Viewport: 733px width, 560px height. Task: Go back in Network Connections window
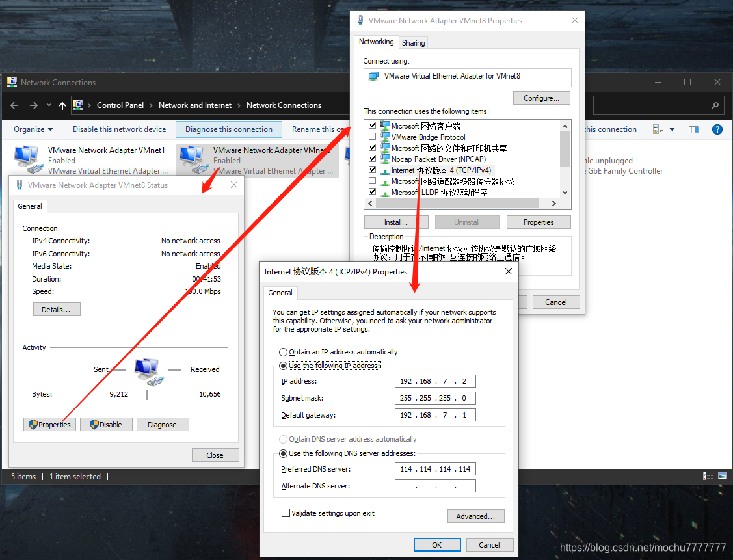pos(14,105)
